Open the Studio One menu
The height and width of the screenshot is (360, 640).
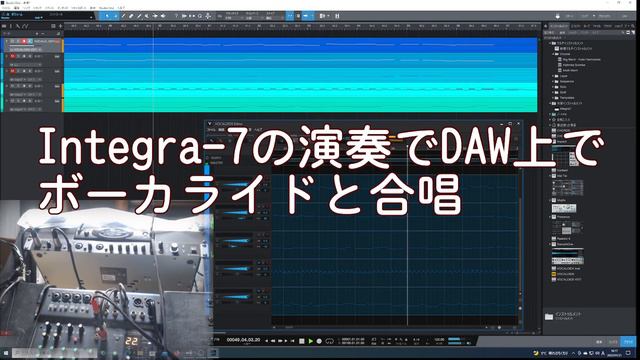point(107,8)
